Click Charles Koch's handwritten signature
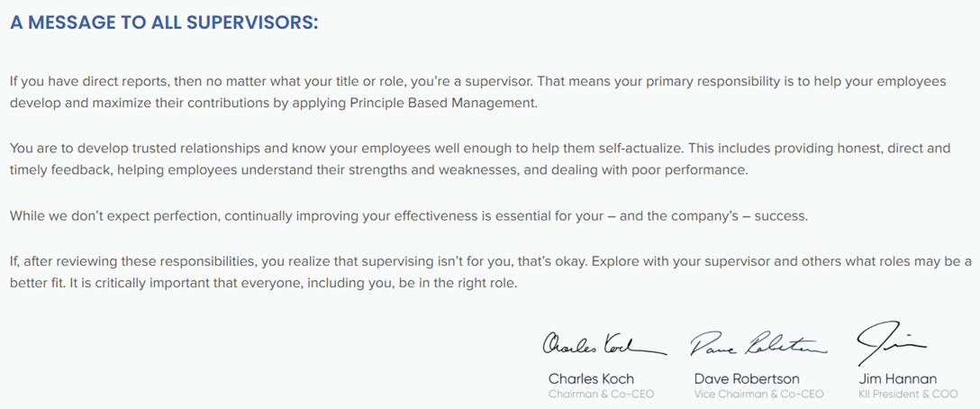This screenshot has width=980, height=409. pyautogui.click(x=603, y=344)
